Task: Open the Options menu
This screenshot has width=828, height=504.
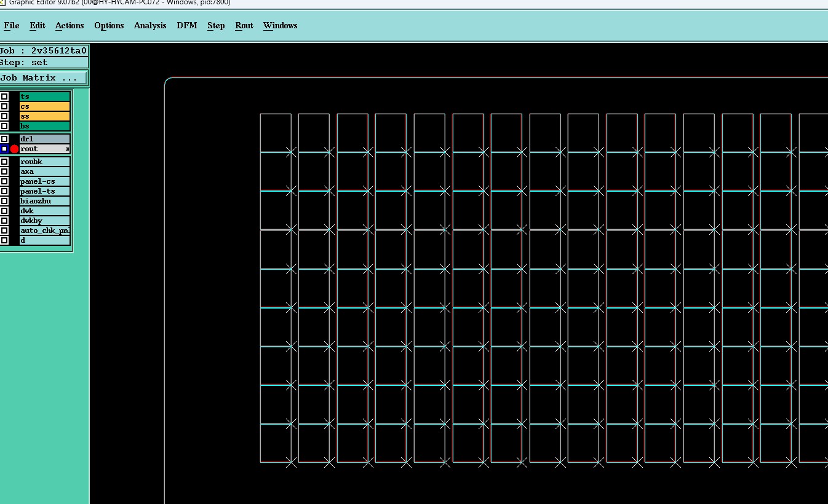Action: point(109,25)
